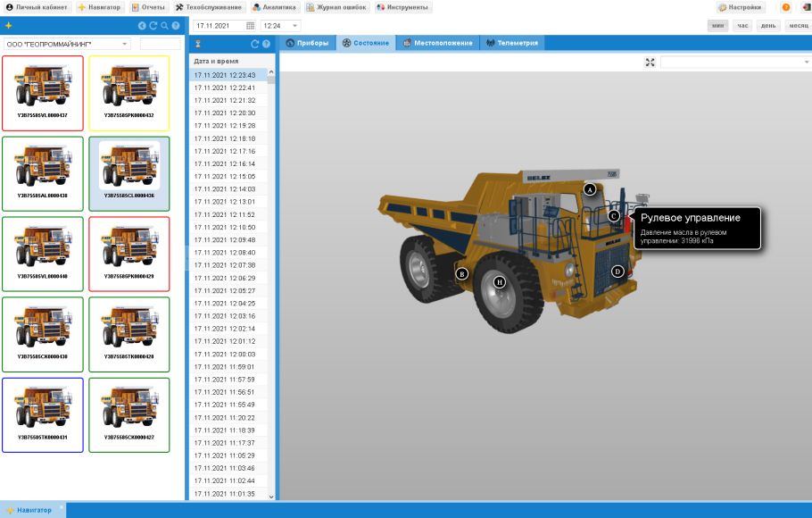This screenshot has width=812, height=518.
Task: Open help in the navigator panel header
Action: coord(176,25)
